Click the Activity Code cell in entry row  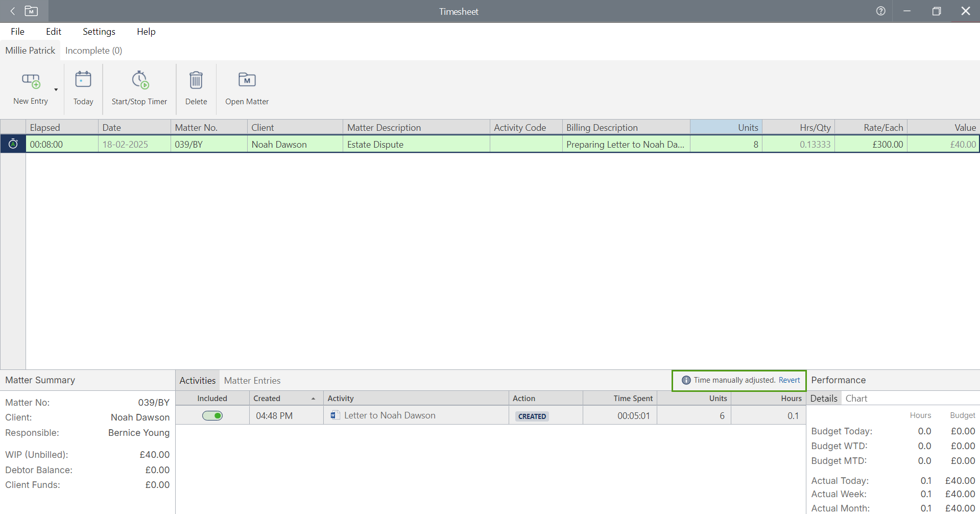(x=525, y=145)
